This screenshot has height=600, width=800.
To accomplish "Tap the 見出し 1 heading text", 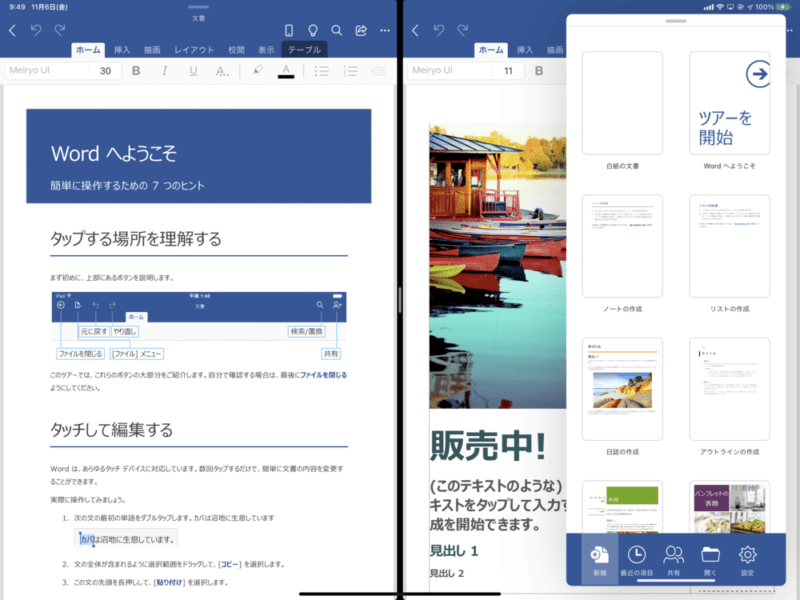I will tap(454, 551).
